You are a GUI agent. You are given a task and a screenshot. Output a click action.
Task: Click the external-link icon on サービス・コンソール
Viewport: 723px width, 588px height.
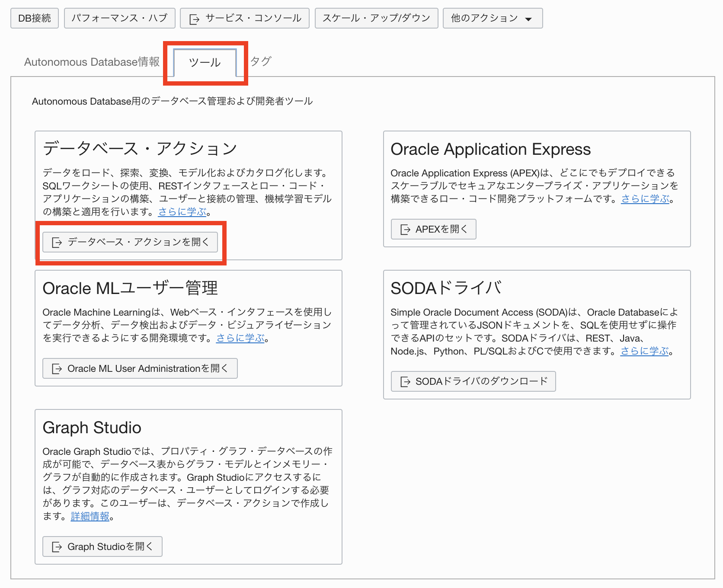tap(194, 19)
